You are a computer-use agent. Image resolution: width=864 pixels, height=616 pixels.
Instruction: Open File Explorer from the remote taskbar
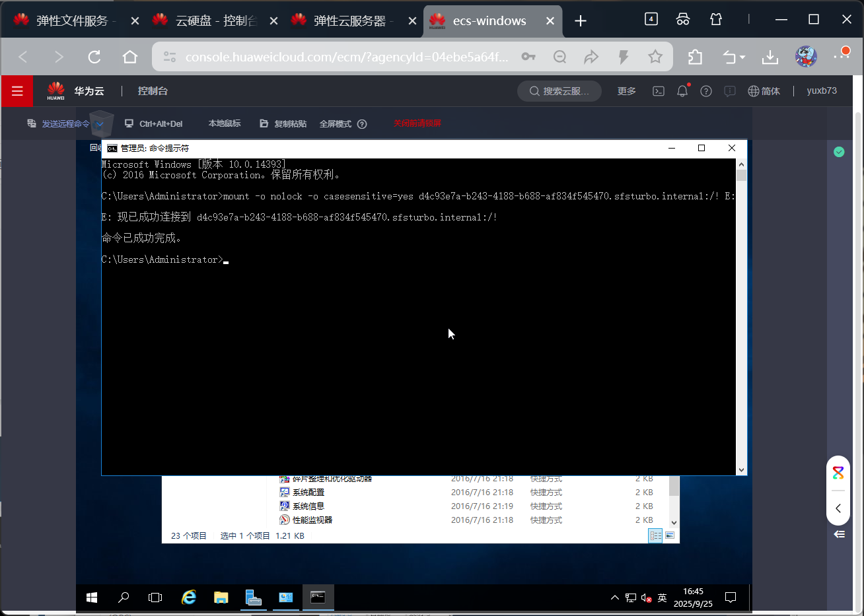(x=221, y=598)
